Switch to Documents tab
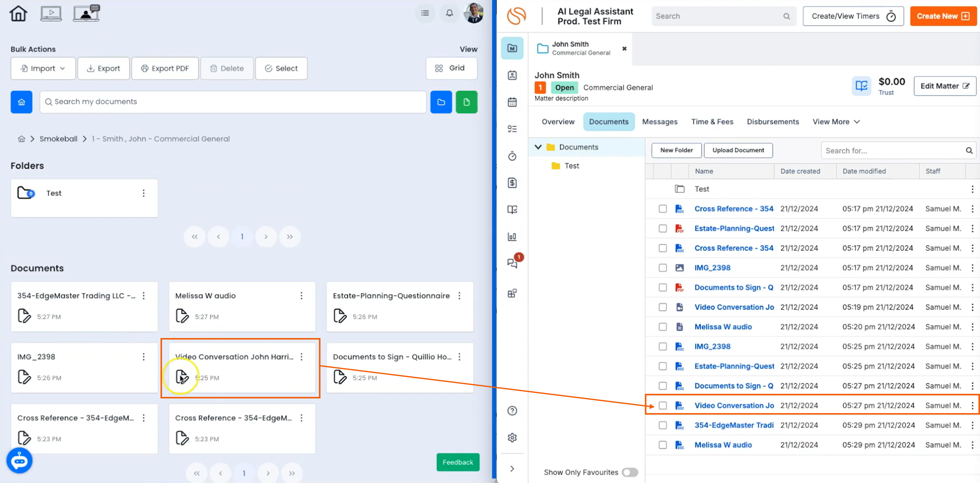Image resolution: width=980 pixels, height=483 pixels. click(608, 122)
